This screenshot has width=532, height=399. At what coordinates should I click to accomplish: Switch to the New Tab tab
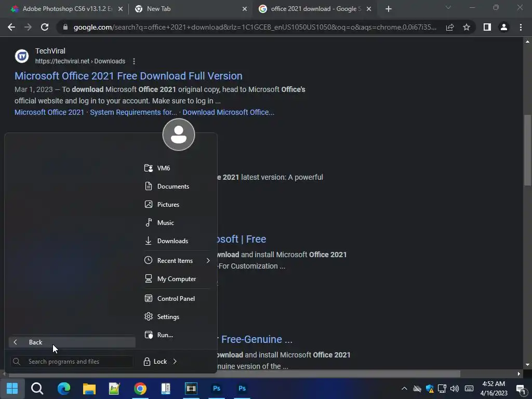pos(188,9)
